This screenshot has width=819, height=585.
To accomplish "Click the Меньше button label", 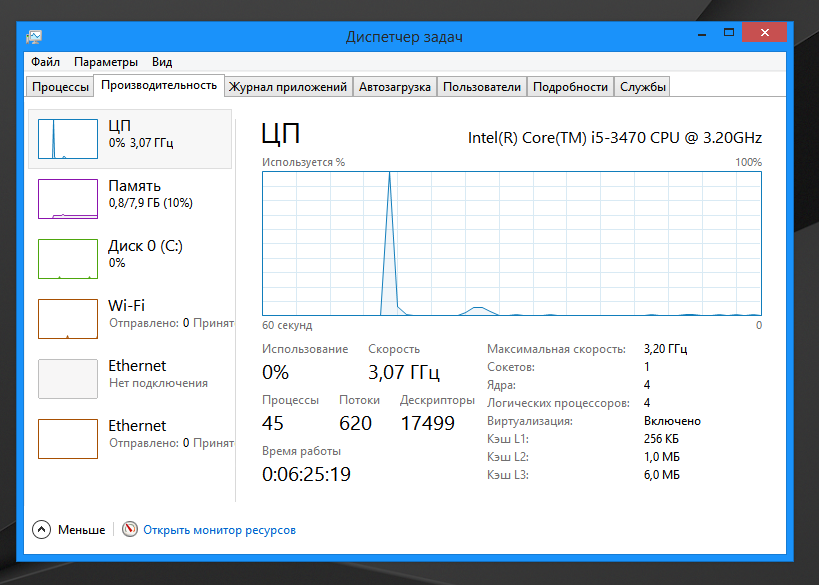I will coord(81,530).
